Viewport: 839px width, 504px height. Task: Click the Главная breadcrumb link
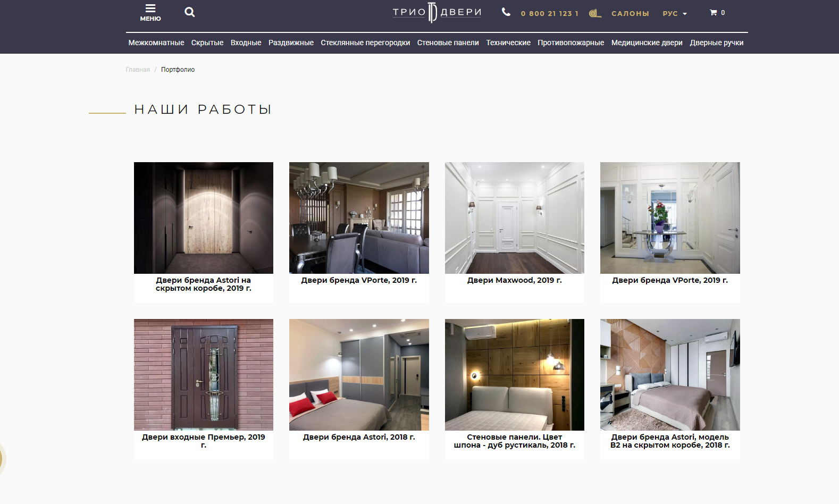point(138,70)
